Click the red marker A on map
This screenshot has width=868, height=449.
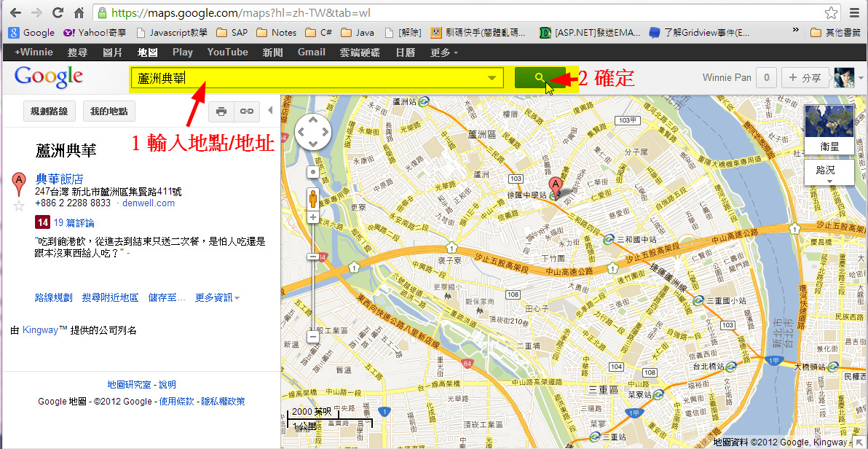555,187
